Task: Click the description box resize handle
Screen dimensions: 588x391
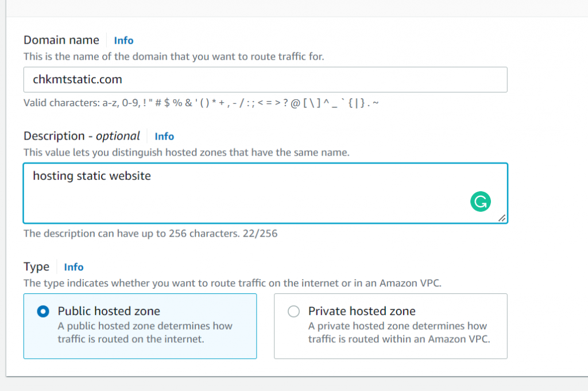Action: click(x=502, y=218)
